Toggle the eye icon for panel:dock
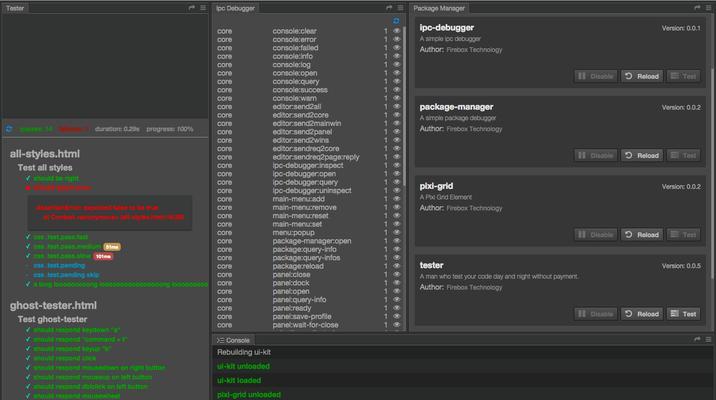 (396, 283)
